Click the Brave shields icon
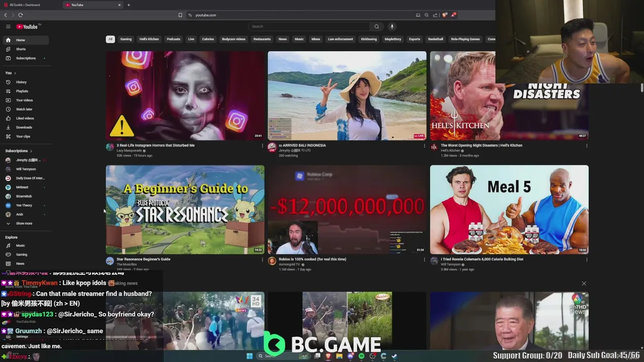 [x=444, y=15]
